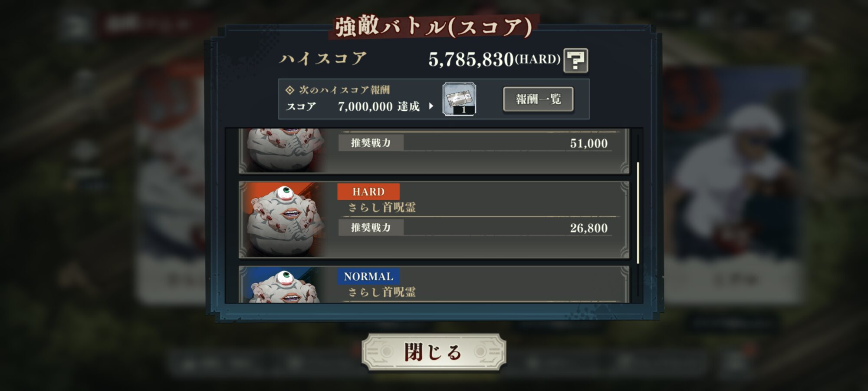
Task: Select the HARD curse spirit portrait
Action: coord(285,220)
